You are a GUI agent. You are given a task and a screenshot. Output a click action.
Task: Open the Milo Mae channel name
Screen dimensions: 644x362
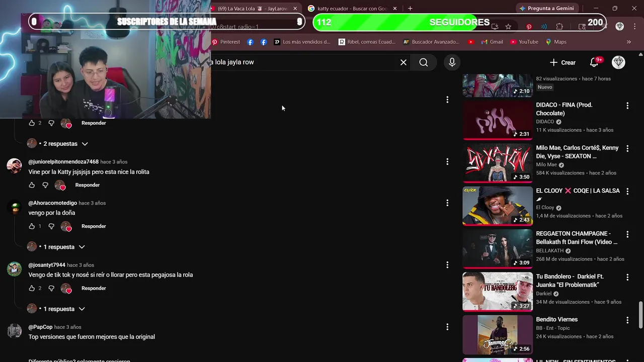[x=546, y=165]
